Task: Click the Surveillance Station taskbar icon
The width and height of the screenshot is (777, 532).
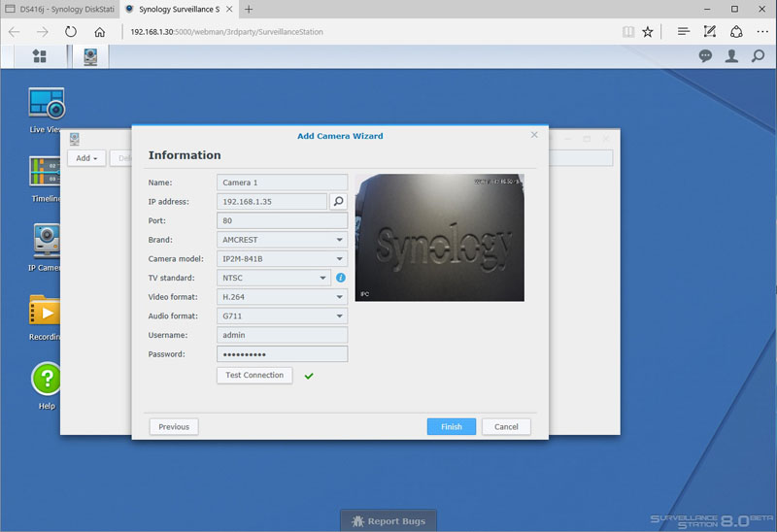Action: 90,56
